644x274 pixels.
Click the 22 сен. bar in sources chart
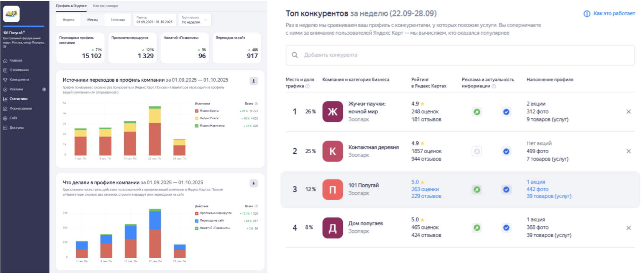154,131
